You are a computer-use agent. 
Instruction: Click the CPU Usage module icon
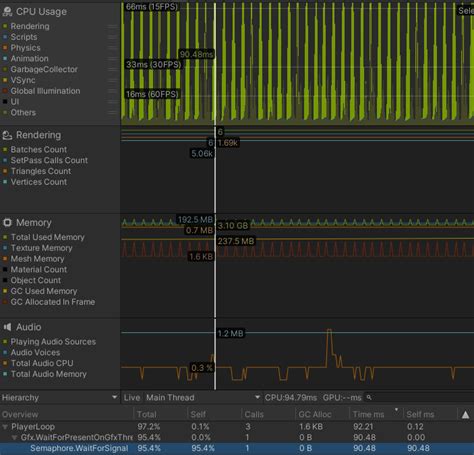point(7,11)
